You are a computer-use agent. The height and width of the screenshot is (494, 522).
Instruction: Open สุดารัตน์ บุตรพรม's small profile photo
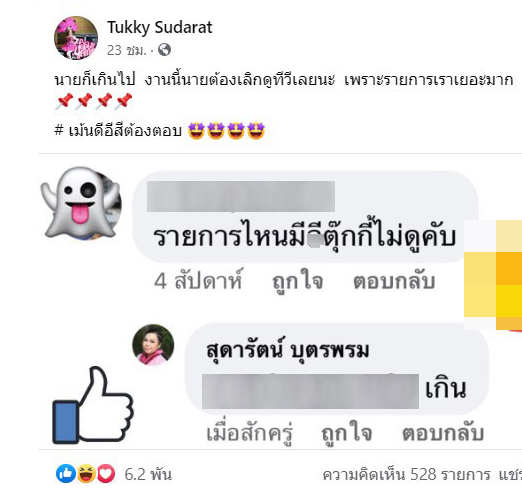[153, 345]
